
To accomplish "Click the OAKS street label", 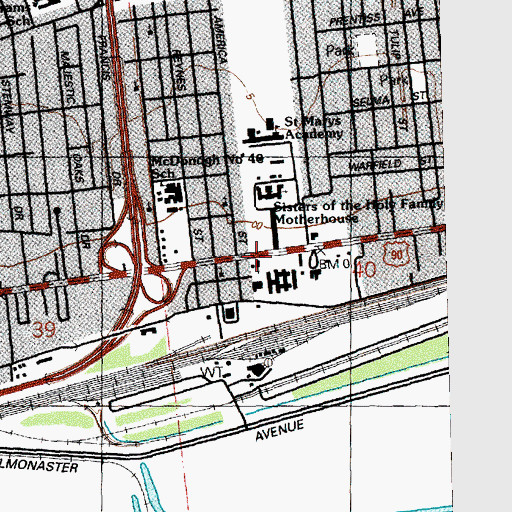I will (78, 168).
